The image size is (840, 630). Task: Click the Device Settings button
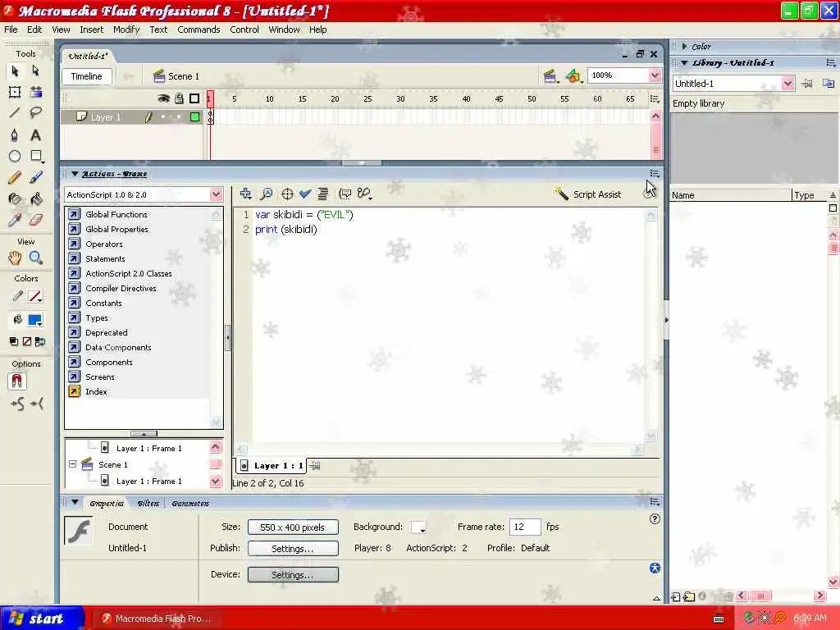pos(293,575)
